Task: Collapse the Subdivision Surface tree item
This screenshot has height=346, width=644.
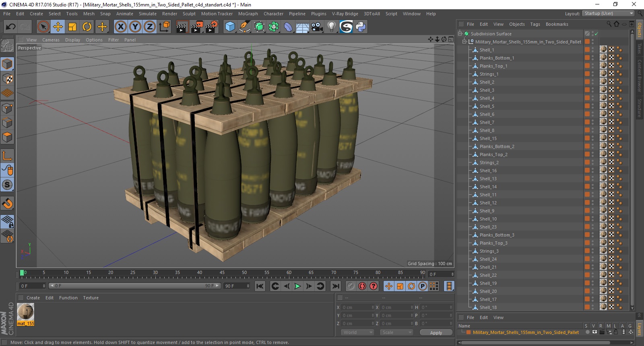Action: point(460,34)
